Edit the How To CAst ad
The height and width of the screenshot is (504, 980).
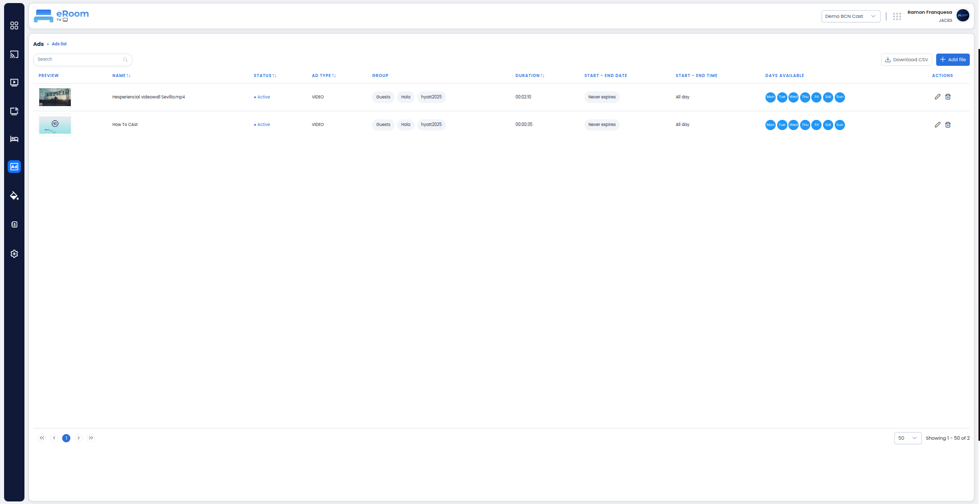coord(937,125)
